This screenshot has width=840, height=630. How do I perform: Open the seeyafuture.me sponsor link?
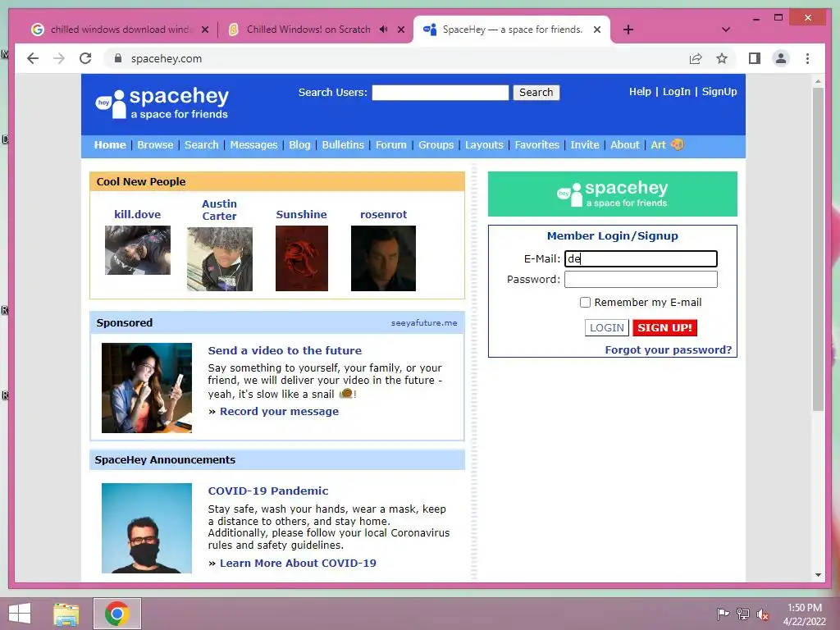click(424, 323)
